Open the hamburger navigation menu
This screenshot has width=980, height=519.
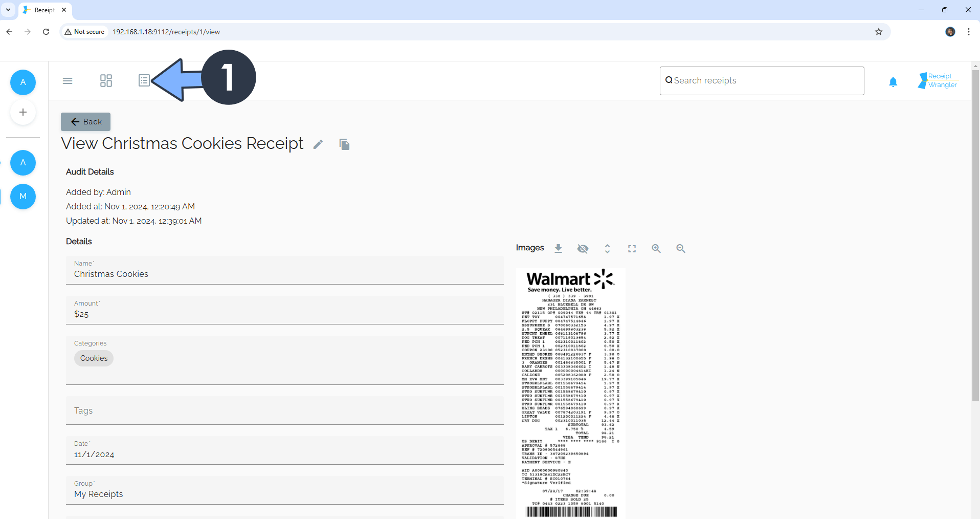68,81
